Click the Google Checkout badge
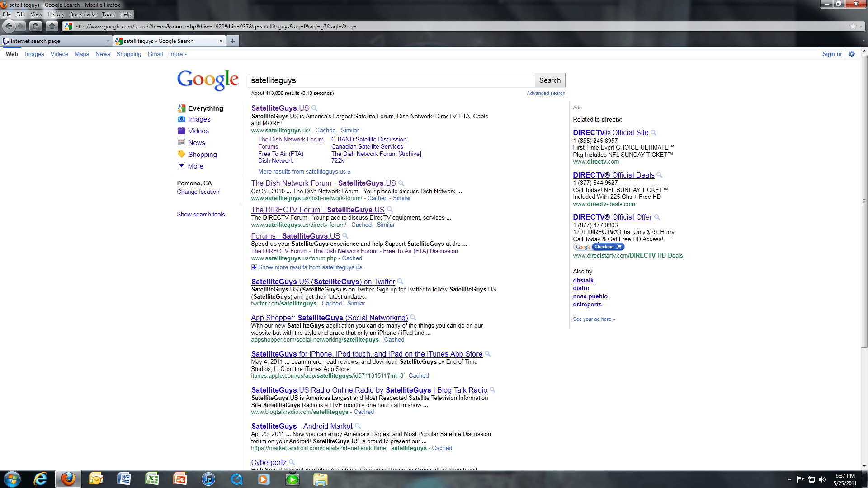Screen dimensions: 868x488 599,247
